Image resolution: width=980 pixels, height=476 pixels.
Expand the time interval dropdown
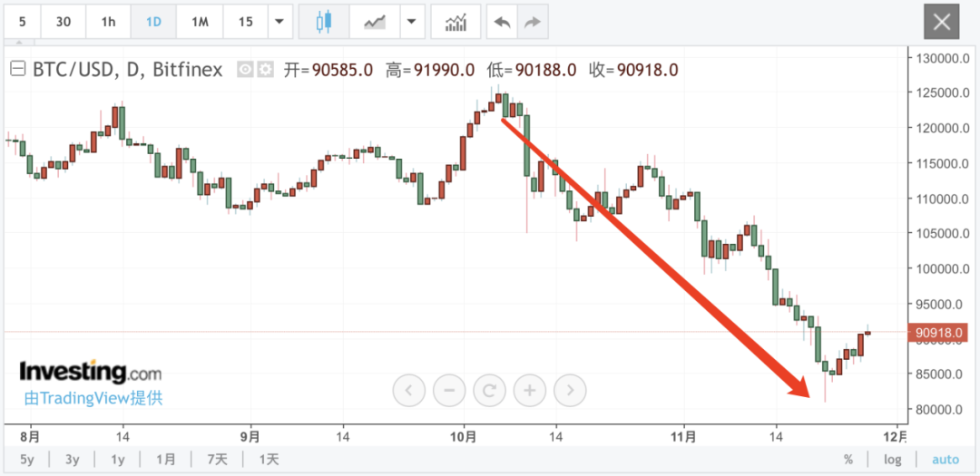[279, 22]
